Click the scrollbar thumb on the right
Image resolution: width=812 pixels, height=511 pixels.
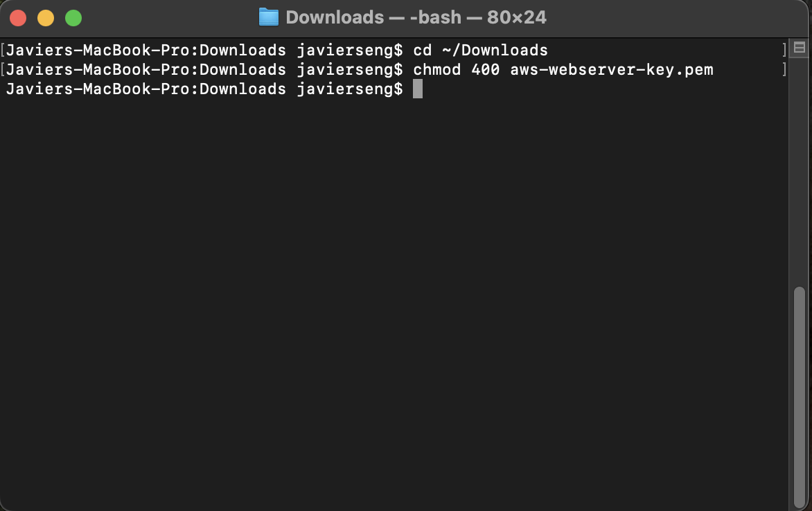[x=800, y=397]
